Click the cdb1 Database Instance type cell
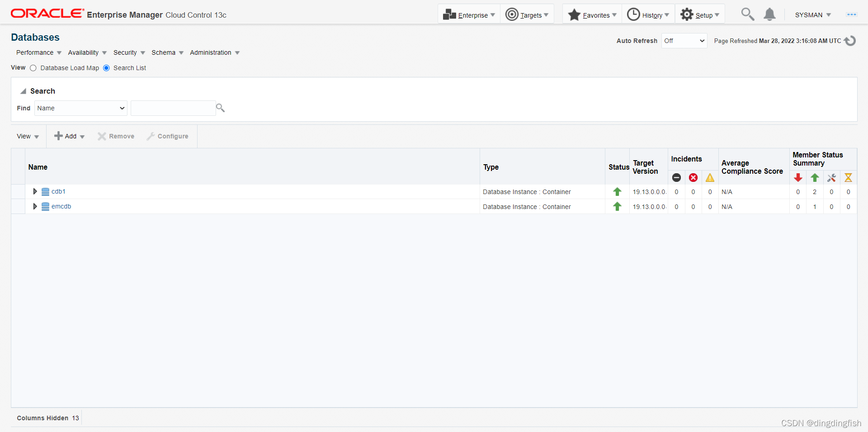 527,192
